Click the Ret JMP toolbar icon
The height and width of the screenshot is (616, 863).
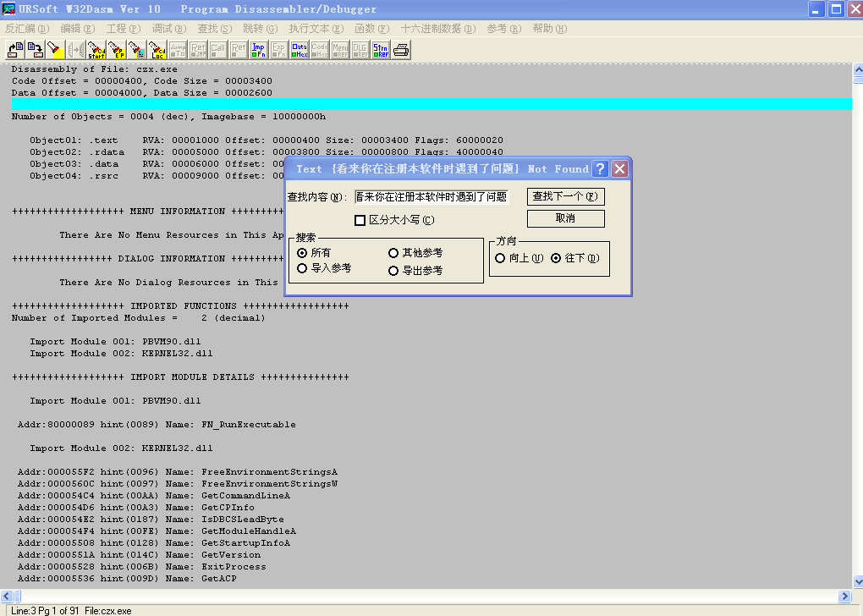[x=198, y=50]
